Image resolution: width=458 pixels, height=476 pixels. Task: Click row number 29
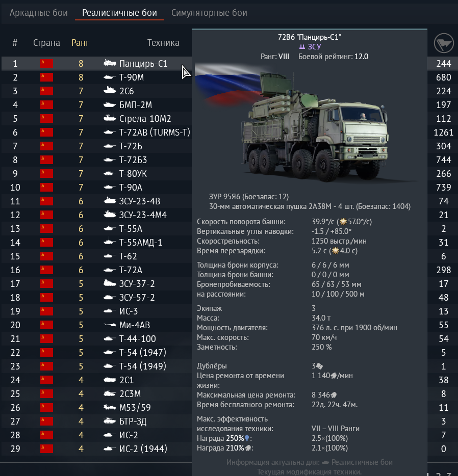[x=15, y=449]
